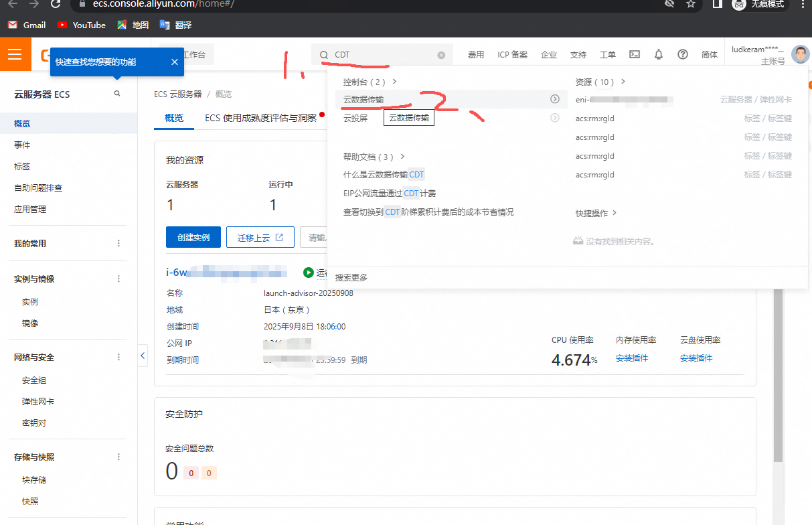The height and width of the screenshot is (525, 812).
Task: Click the sidebar search magnifier icon
Action: point(117,94)
